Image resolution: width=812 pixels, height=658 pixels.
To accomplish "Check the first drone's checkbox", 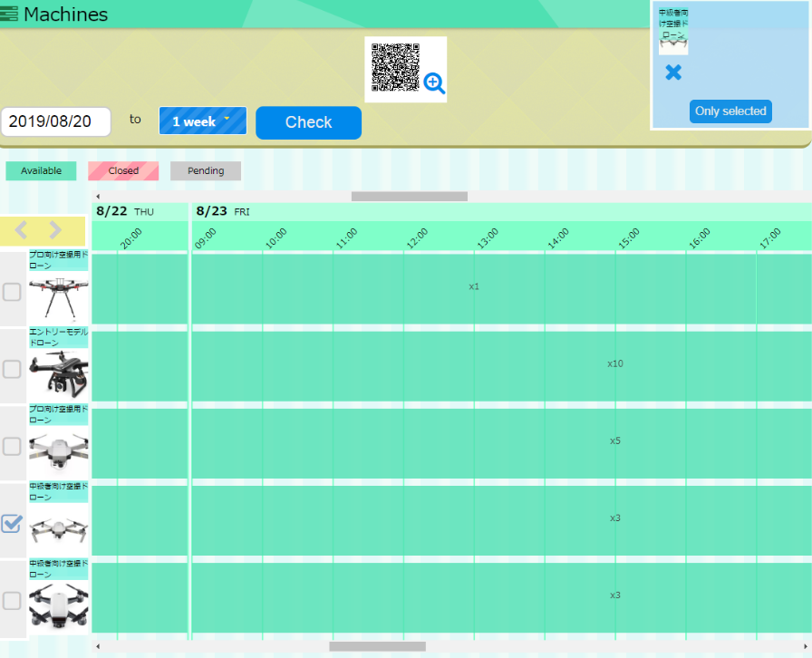I will 12,292.
